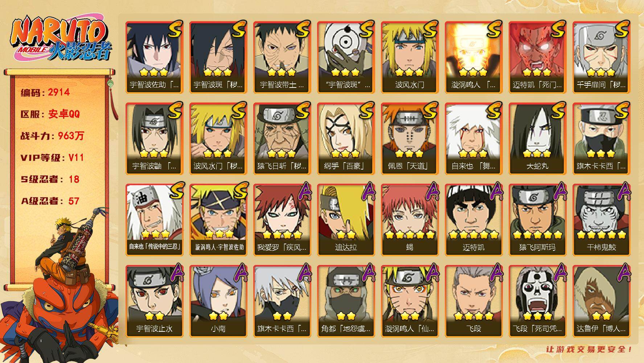The image size is (644, 363).
Task: Open the 宇智波止水 card
Action: click(154, 301)
